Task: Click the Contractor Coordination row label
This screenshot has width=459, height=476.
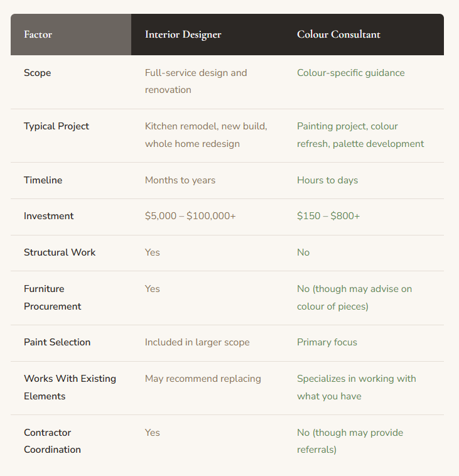Action: 52,441
